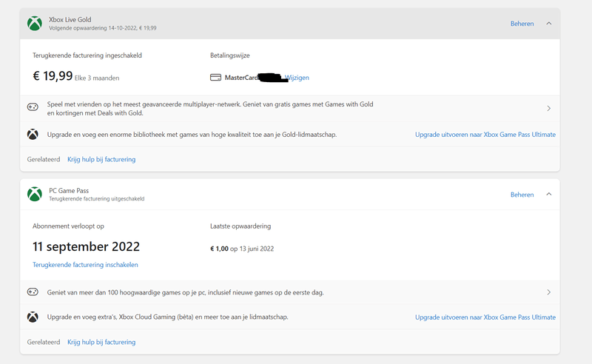Click the controller icon beside Games with Gold text
The image size is (592, 364).
pyautogui.click(x=33, y=108)
